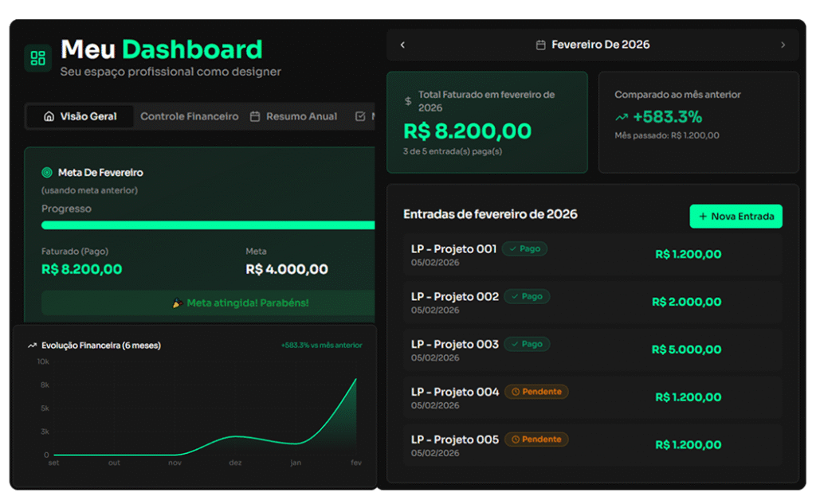The image size is (816, 504).
Task: Toggle the Pago badge on Projeto 001
Action: [525, 248]
